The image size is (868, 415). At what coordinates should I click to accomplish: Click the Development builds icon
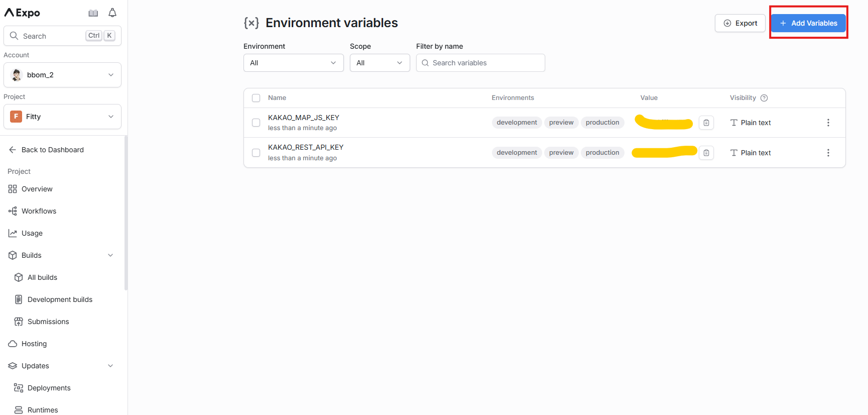pyautogui.click(x=19, y=299)
